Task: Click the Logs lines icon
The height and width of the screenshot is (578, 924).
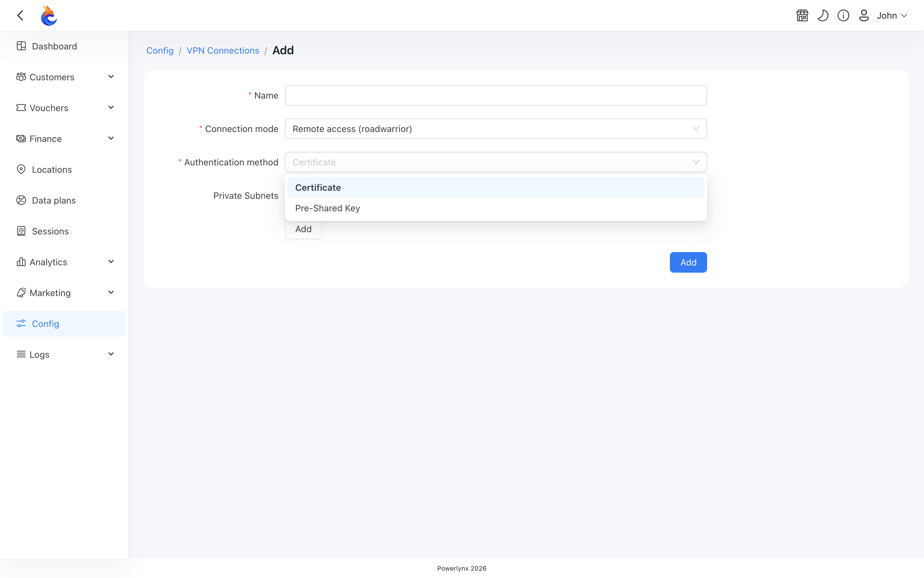Action: point(21,355)
